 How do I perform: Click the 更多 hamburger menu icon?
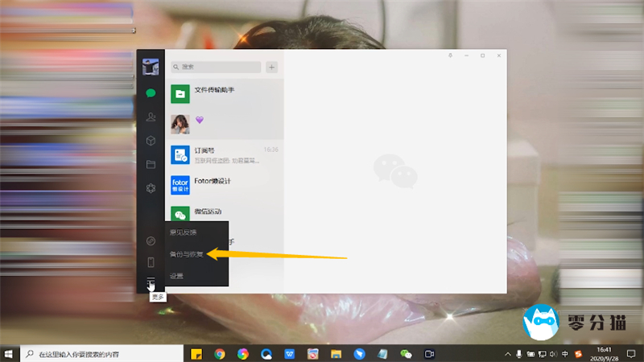151,281
